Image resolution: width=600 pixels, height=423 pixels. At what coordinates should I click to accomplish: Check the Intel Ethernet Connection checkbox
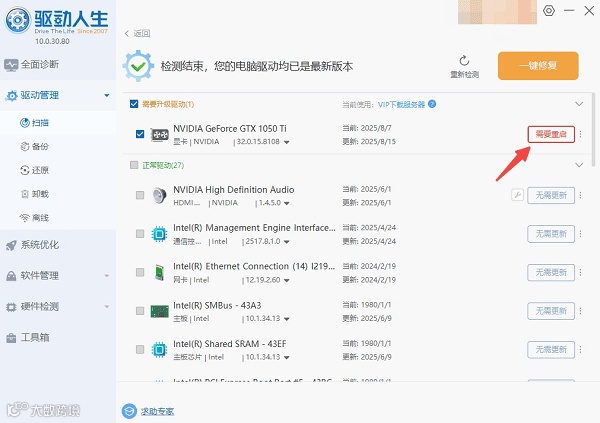coord(140,272)
